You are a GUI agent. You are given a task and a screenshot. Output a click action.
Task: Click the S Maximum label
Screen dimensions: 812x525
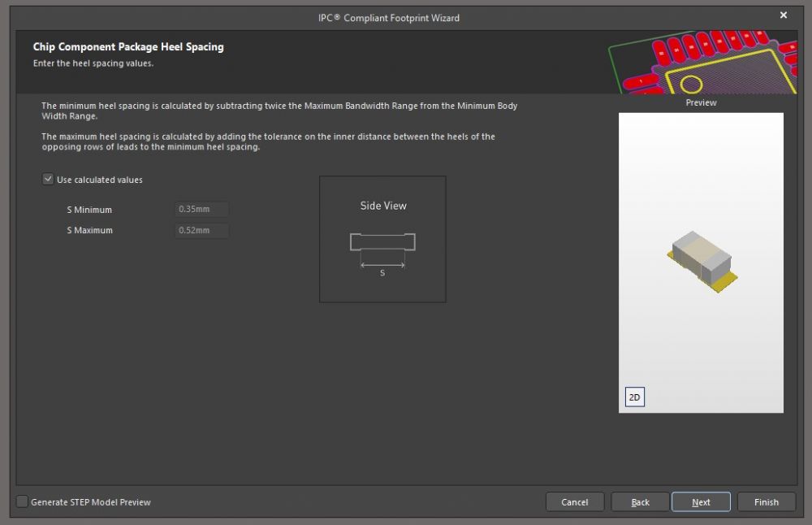click(89, 231)
